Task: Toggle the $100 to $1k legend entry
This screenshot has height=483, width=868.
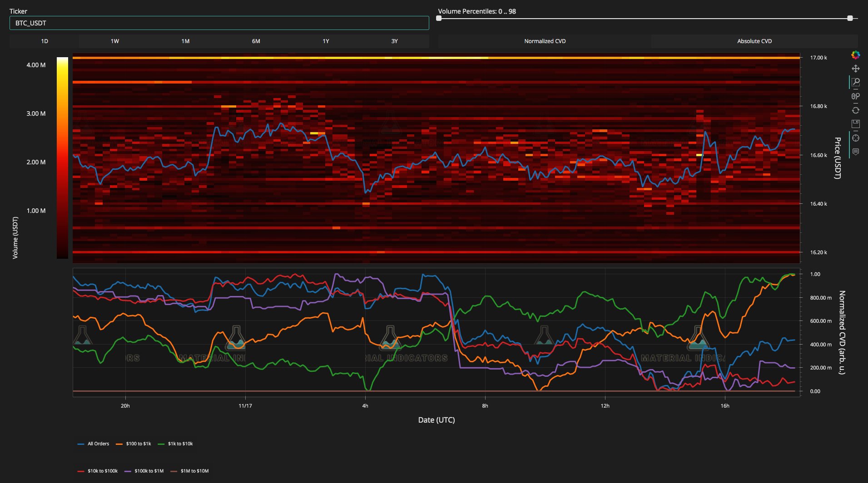Action: [x=138, y=444]
